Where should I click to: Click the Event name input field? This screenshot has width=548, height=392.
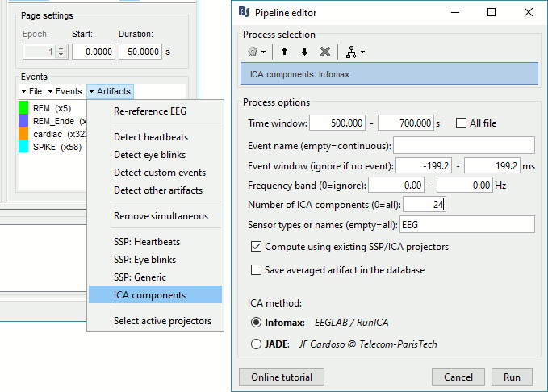[464, 145]
